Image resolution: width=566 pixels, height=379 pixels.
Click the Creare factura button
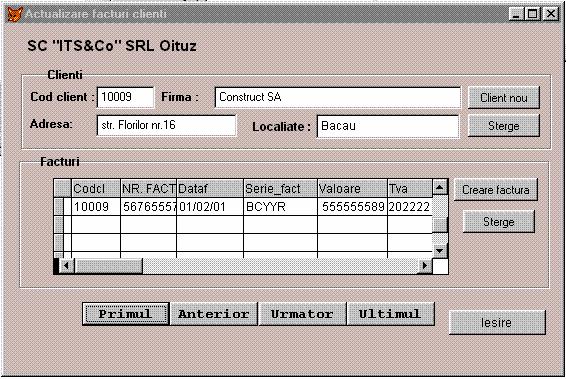click(x=496, y=190)
